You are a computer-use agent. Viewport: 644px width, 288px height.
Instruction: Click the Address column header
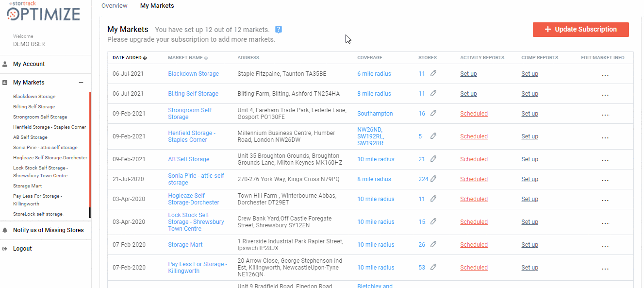(248, 58)
